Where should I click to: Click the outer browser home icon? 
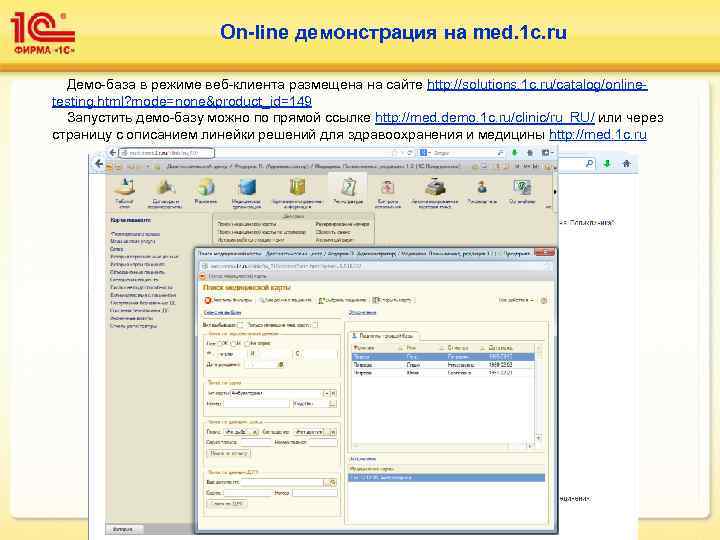click(x=626, y=163)
